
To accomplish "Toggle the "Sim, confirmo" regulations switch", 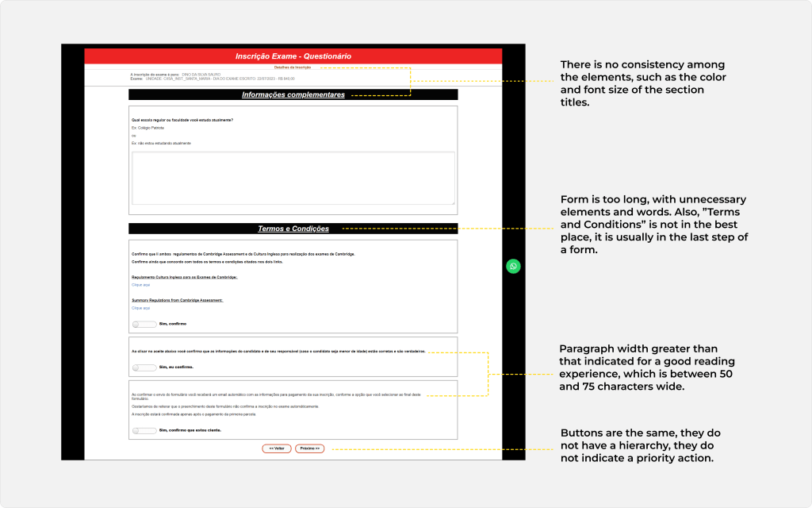I will coord(144,324).
